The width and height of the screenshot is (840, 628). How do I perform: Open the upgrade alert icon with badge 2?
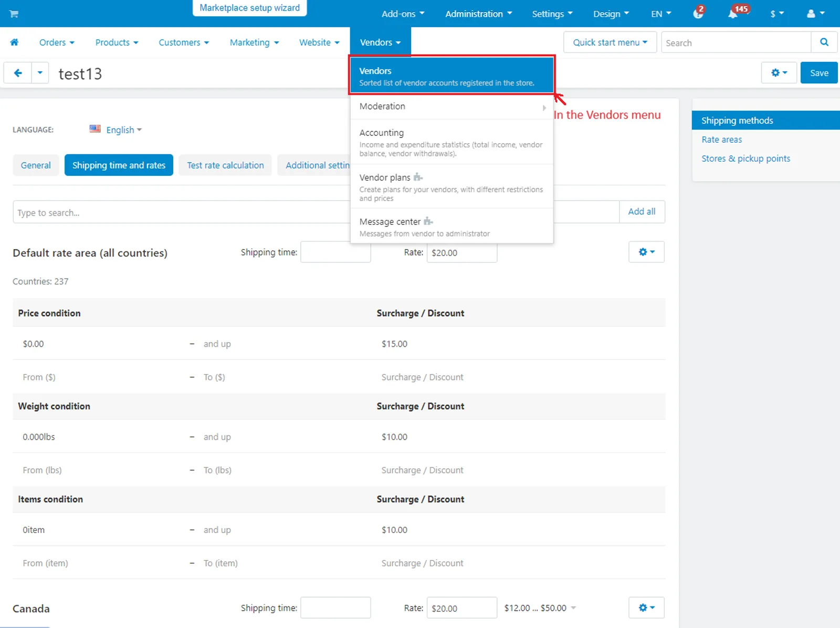tap(698, 13)
